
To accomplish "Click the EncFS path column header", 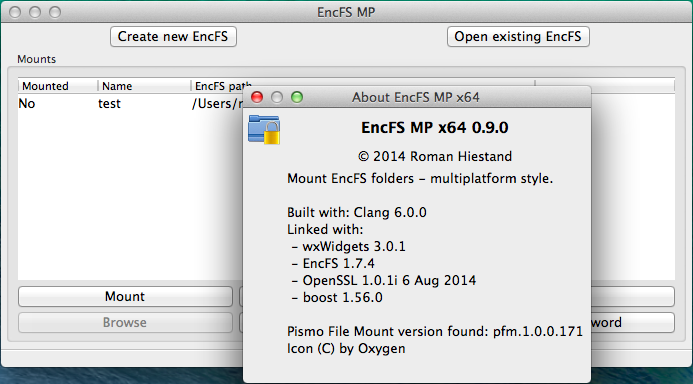I will tap(223, 86).
